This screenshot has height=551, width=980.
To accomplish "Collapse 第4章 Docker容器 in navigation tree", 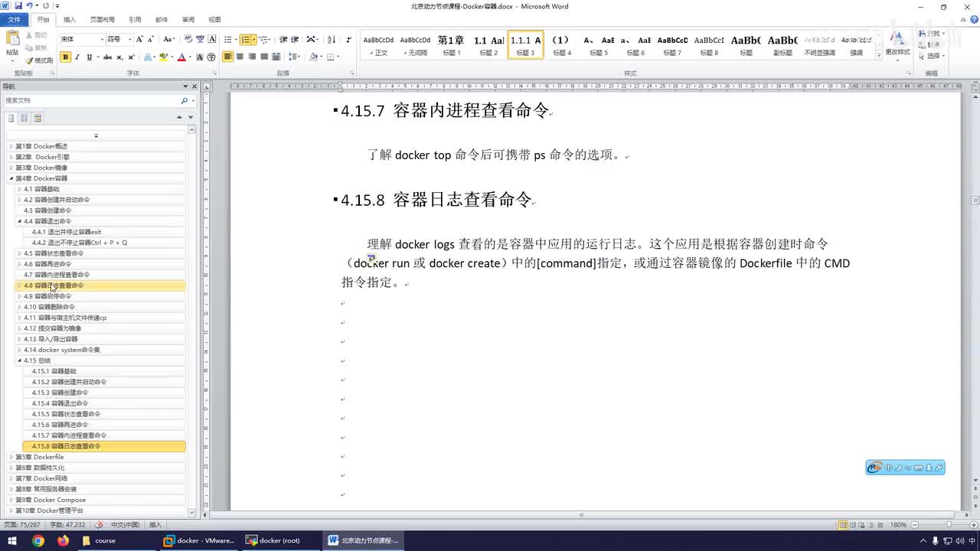I will tap(11, 178).
